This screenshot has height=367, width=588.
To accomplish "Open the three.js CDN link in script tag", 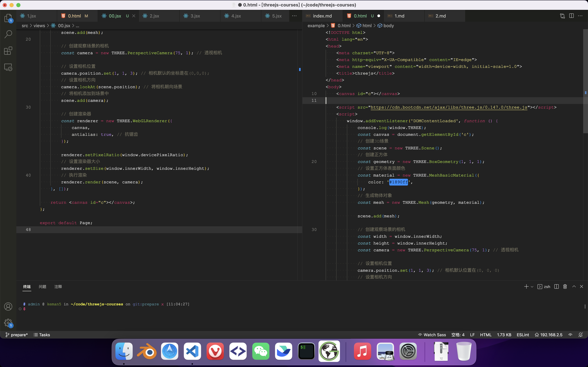I will click(449, 107).
